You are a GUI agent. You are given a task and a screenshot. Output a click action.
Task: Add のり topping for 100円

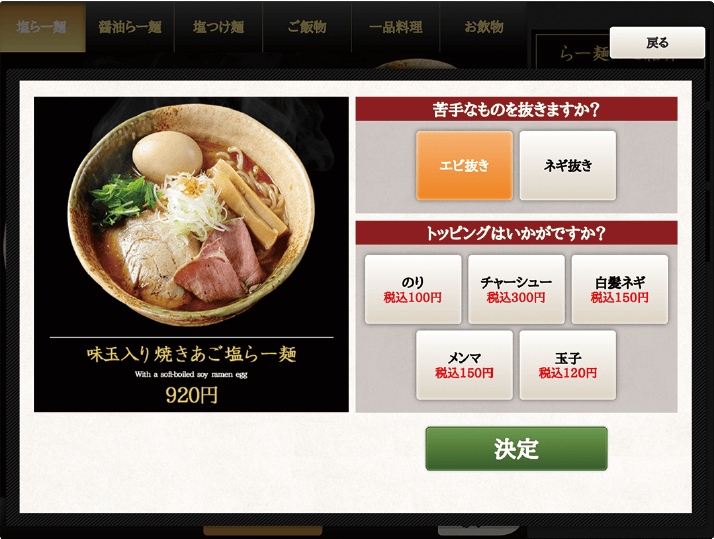pyautogui.click(x=413, y=289)
